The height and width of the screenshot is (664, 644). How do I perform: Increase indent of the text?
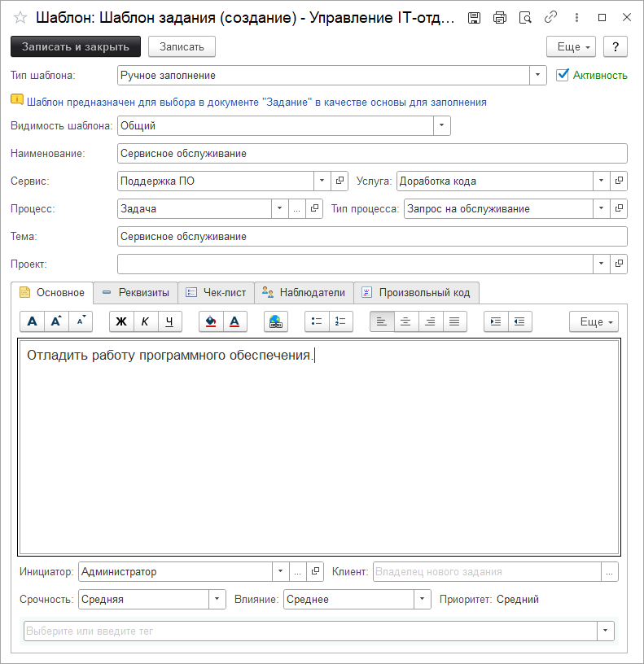click(x=495, y=321)
